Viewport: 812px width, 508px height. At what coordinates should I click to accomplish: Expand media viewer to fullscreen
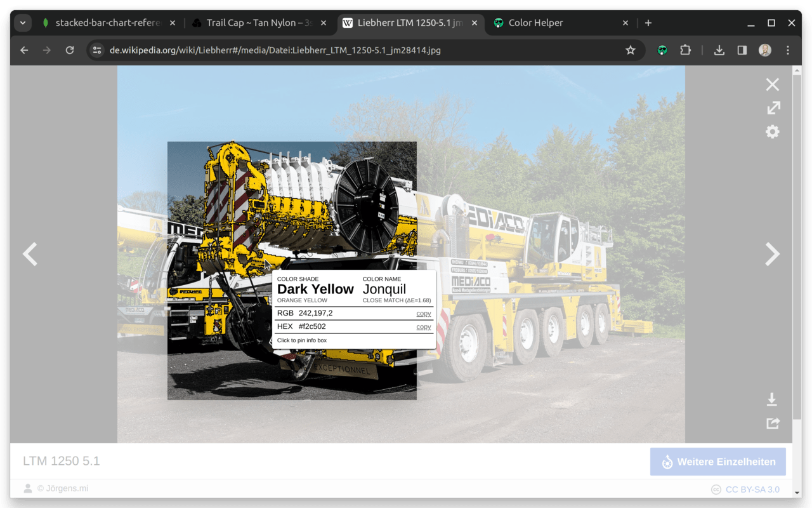[773, 108]
